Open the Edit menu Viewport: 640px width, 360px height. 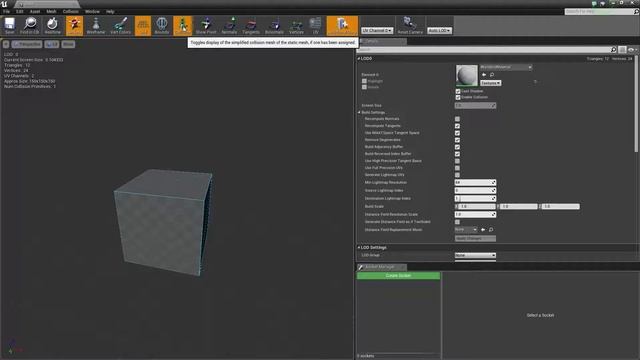(20, 11)
